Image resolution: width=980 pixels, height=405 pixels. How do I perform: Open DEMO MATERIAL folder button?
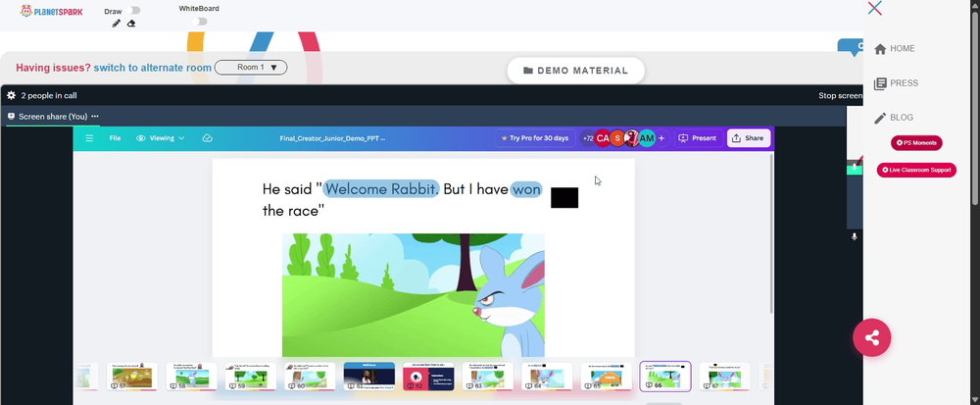tap(575, 71)
